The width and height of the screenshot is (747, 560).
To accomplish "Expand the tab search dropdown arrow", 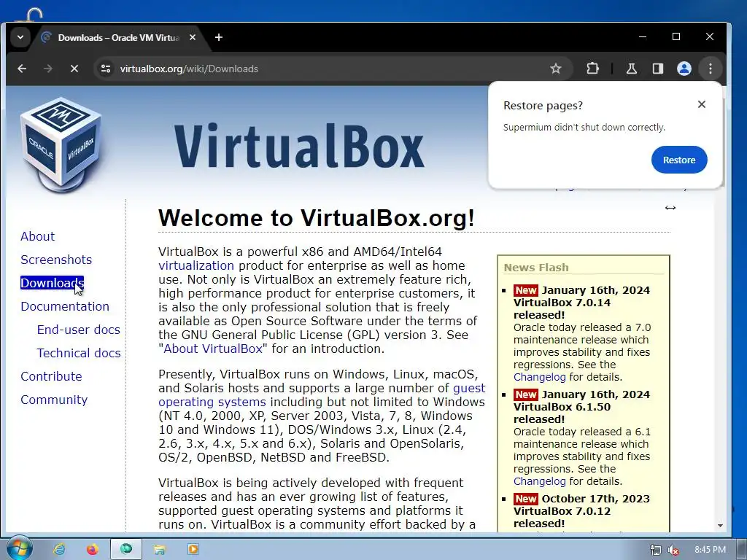I will point(20,37).
